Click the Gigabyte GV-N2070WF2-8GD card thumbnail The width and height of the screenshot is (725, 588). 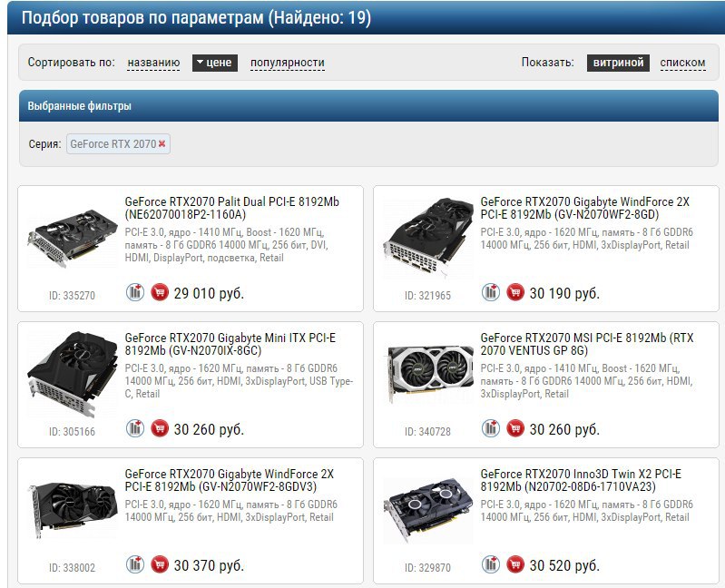pos(428,237)
